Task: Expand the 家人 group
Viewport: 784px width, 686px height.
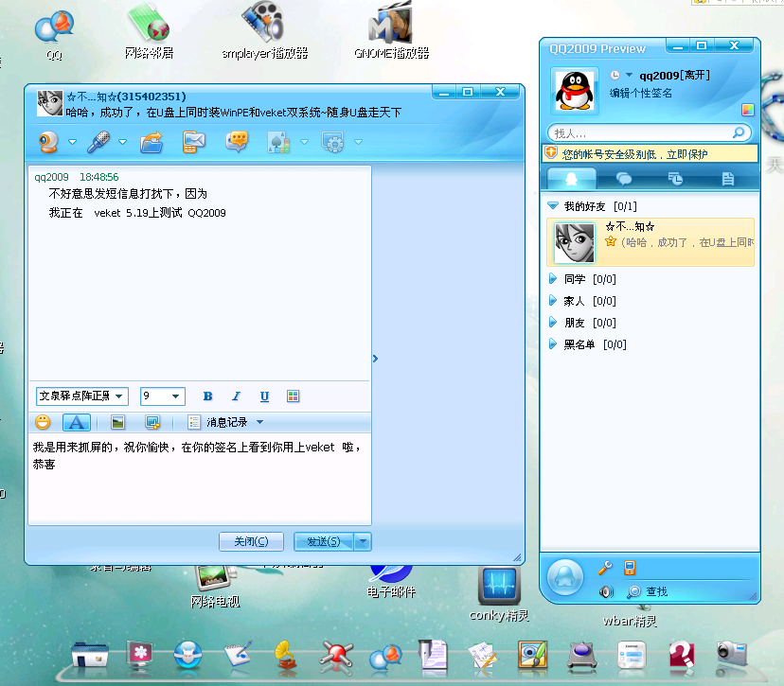Action: pos(553,301)
